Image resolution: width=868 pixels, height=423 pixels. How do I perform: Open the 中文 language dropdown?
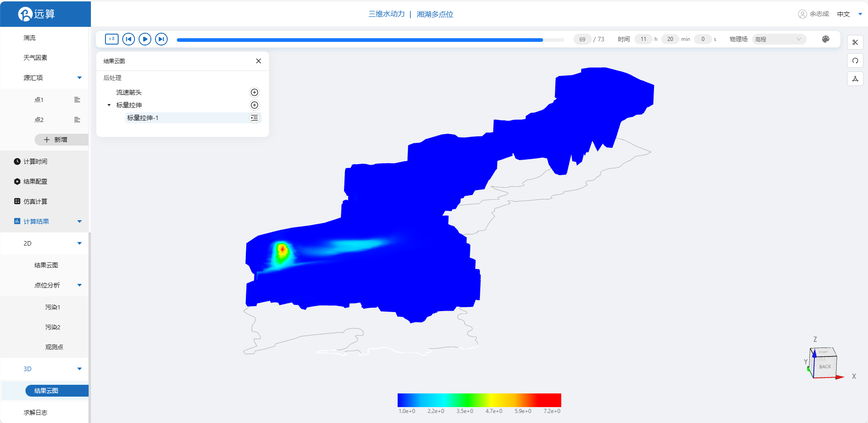click(x=849, y=14)
